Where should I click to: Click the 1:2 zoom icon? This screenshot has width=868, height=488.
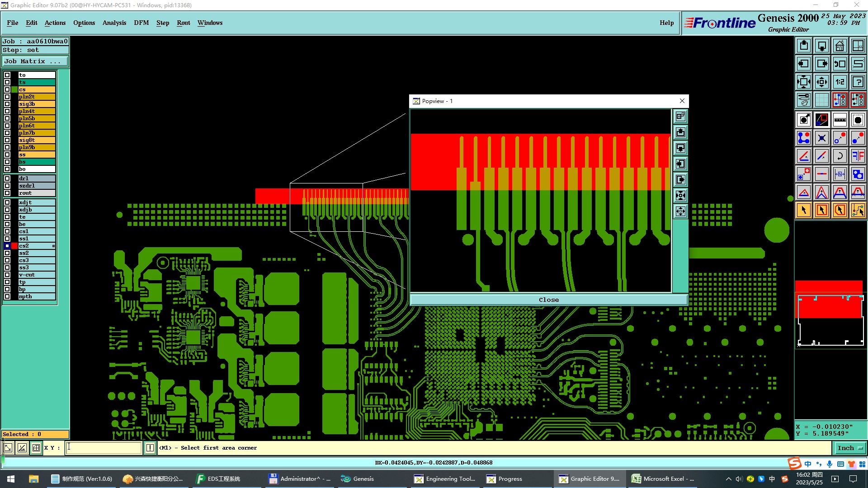click(x=840, y=82)
